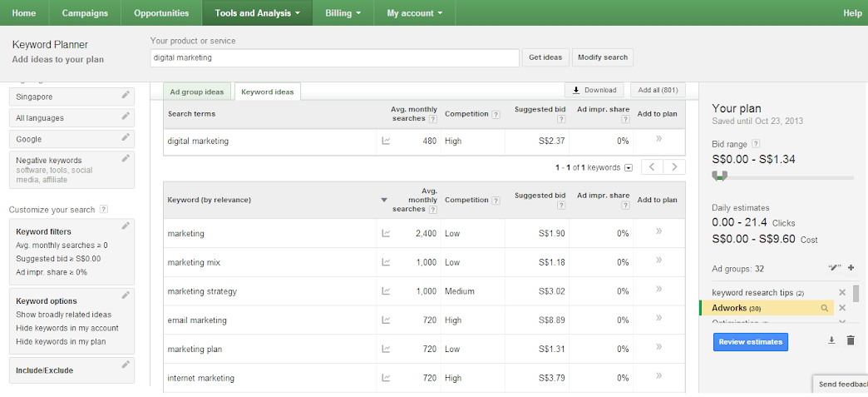Select Keyword ideas tab
The image size is (868, 397).
[268, 92]
